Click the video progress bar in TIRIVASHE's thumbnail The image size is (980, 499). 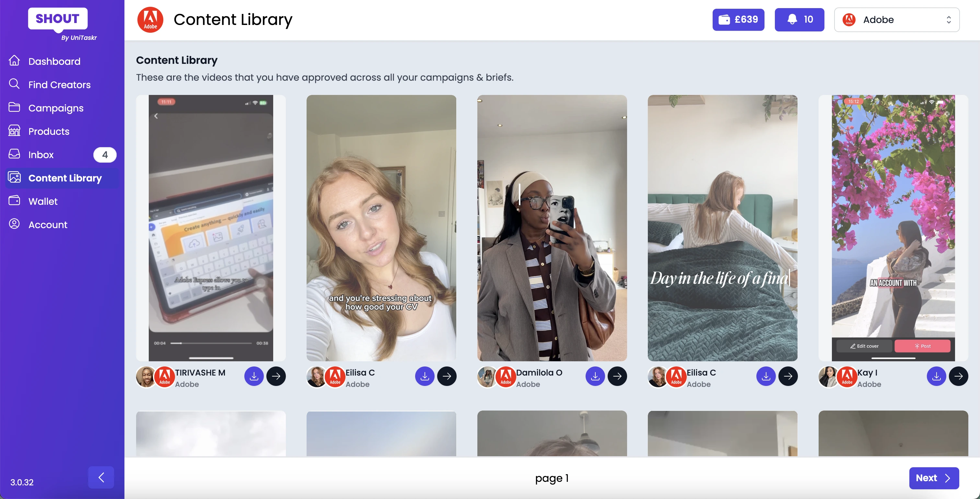click(x=211, y=343)
